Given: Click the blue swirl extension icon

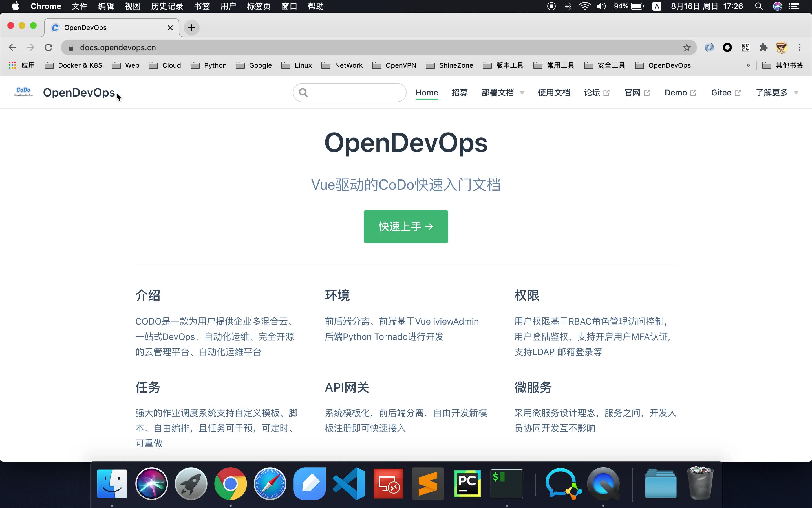Looking at the screenshot, I should 709,47.
